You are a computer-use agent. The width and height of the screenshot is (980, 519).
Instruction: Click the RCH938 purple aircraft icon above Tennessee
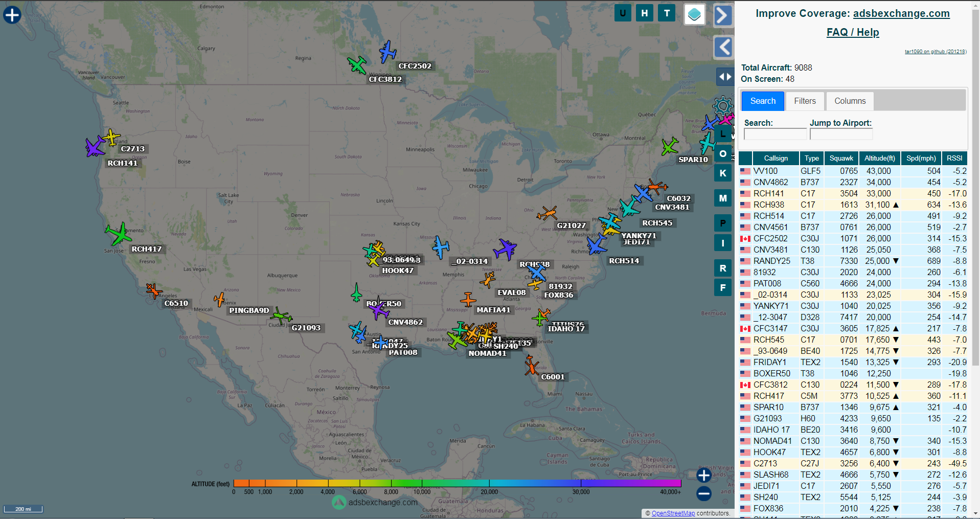[505, 250]
